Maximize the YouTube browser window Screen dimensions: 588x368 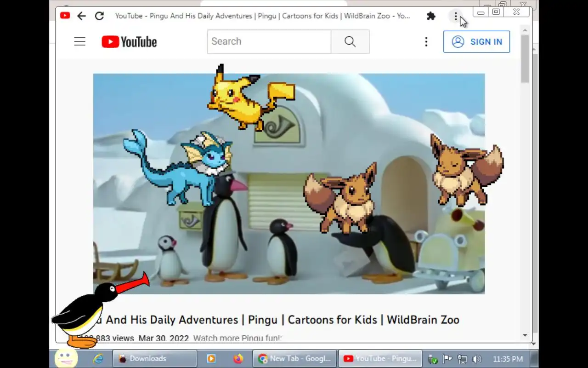(496, 12)
